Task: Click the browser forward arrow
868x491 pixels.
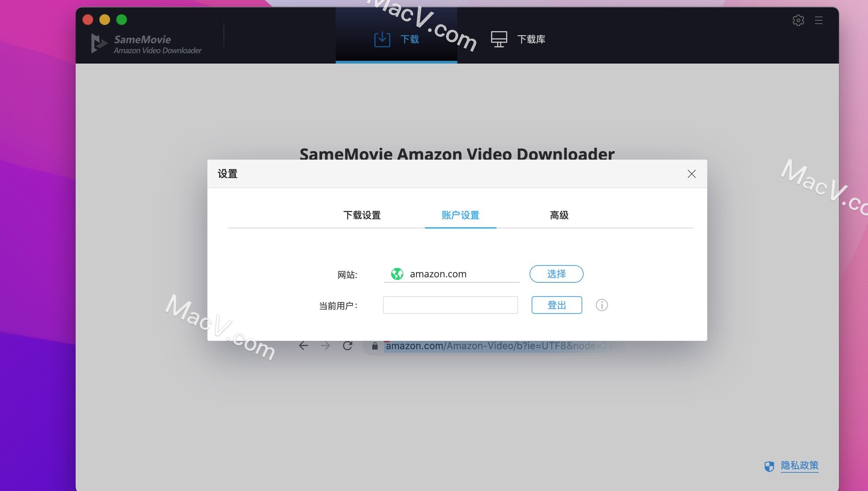Action: (x=325, y=346)
